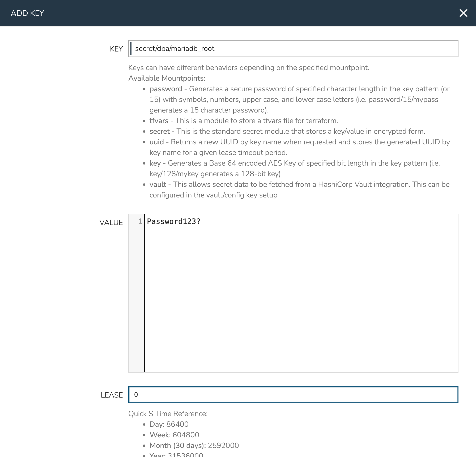Select the 'vault' mountpoint name
Viewport: 476px width, 457px height.
[158, 184]
